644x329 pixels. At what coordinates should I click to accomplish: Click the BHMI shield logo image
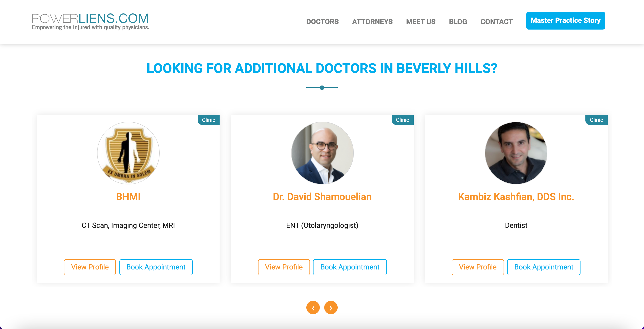coord(128,153)
